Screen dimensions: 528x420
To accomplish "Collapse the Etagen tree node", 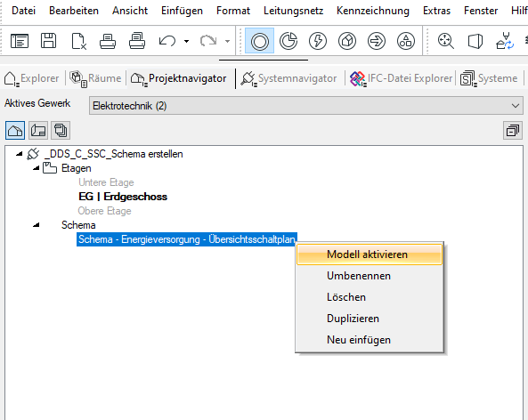I will pyautogui.click(x=36, y=168).
